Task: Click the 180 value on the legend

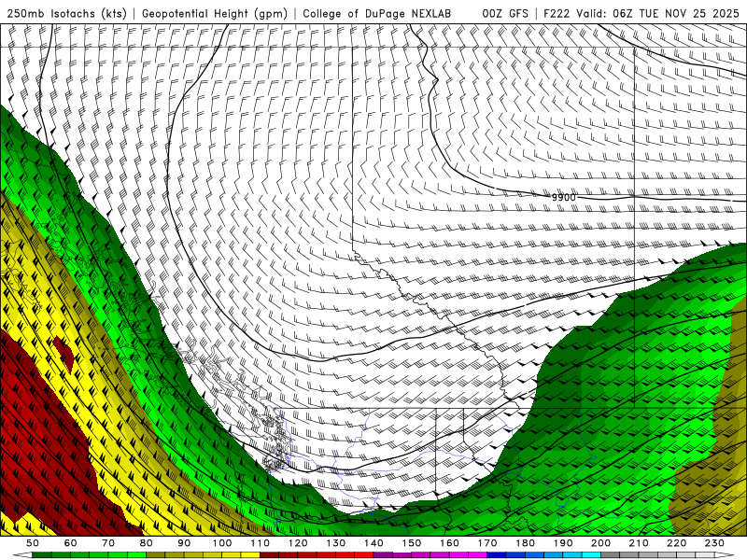Action: [x=525, y=543]
